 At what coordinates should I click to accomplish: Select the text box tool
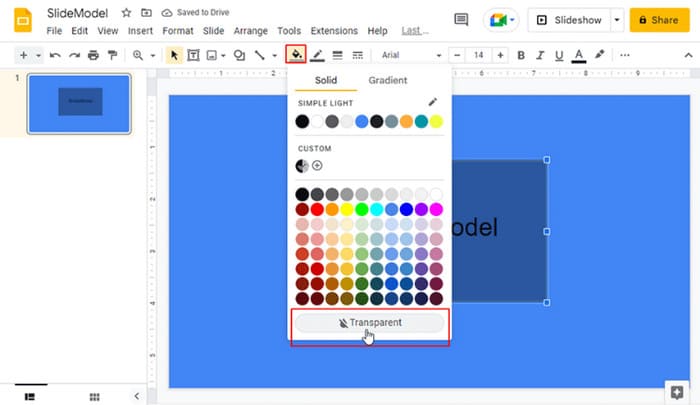click(x=193, y=55)
